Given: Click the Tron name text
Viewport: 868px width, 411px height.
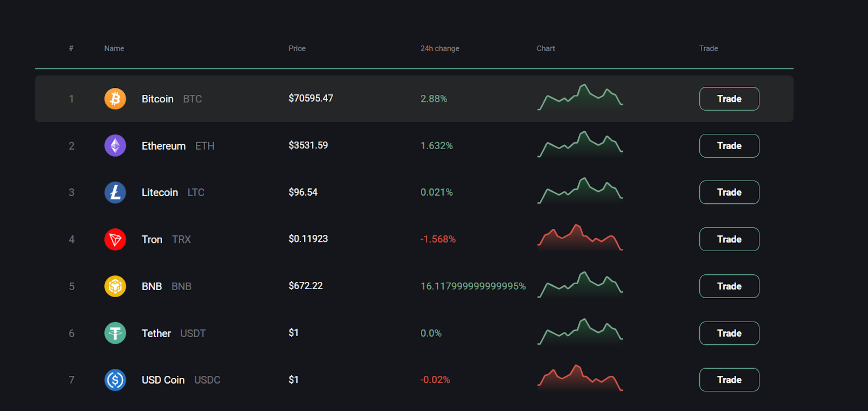Looking at the screenshot, I should 152,239.
